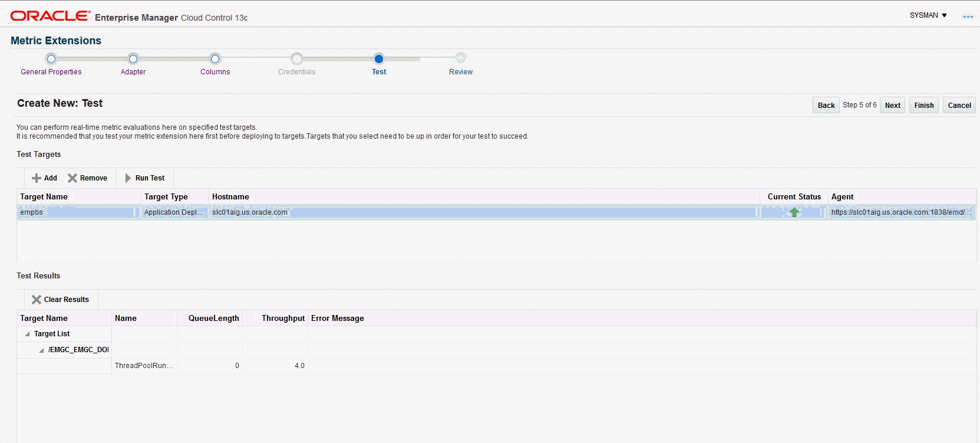Go to the Adapter step
The height and width of the screenshot is (443, 980).
tap(133, 72)
